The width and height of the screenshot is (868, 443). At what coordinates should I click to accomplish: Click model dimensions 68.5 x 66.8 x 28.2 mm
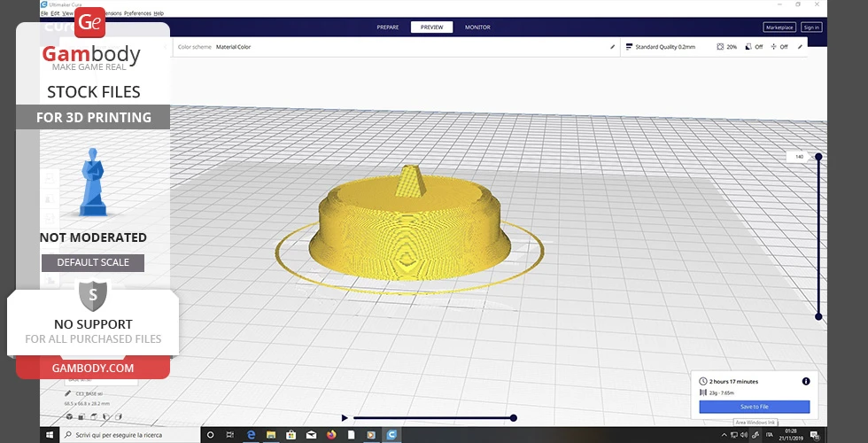[87, 404]
